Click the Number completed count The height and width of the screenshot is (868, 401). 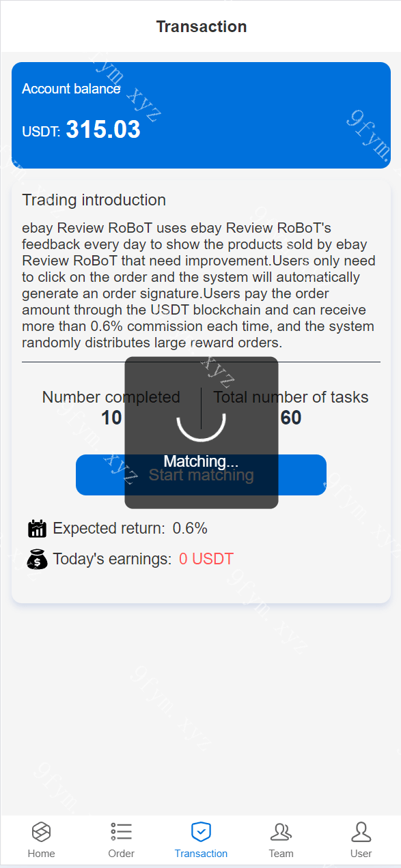coord(111,418)
